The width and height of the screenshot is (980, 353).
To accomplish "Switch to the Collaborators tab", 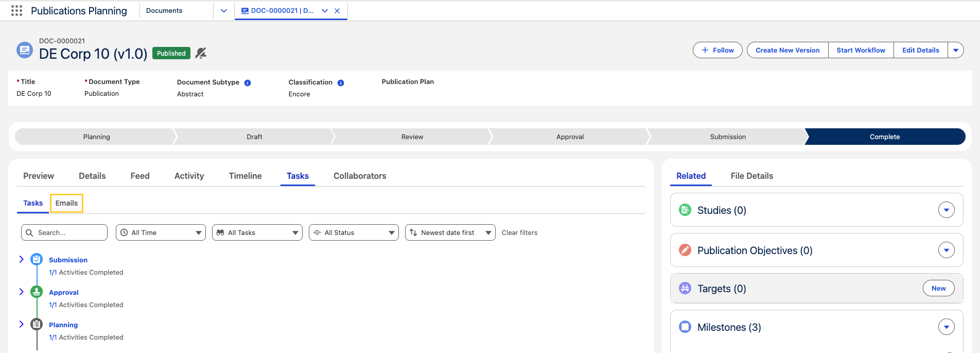I will click(x=360, y=176).
